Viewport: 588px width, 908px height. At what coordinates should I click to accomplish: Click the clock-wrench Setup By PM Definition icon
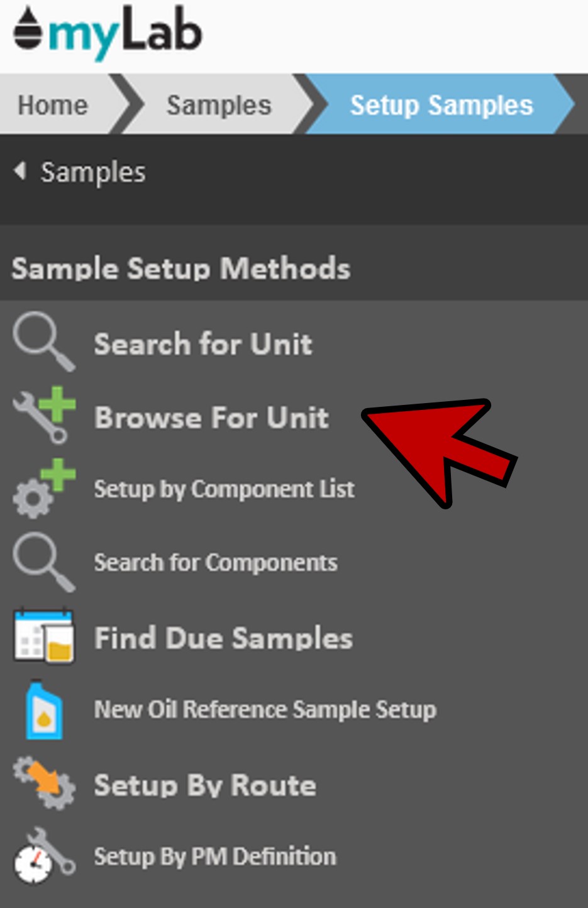coord(44,856)
